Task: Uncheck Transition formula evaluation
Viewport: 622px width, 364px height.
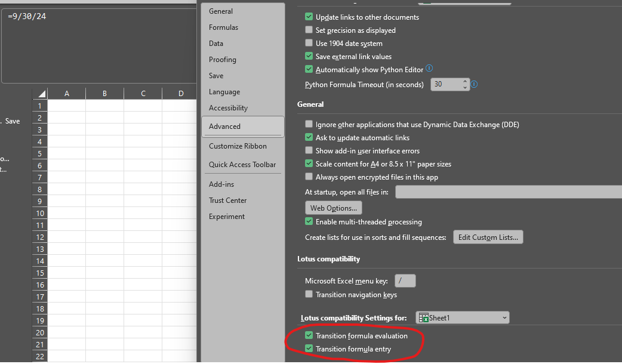Action: [309, 335]
